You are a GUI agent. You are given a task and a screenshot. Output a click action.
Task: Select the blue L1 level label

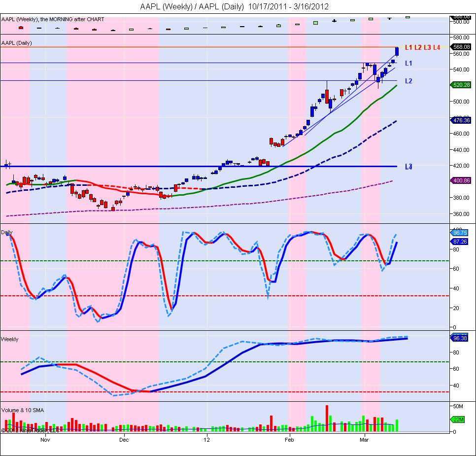(408, 63)
